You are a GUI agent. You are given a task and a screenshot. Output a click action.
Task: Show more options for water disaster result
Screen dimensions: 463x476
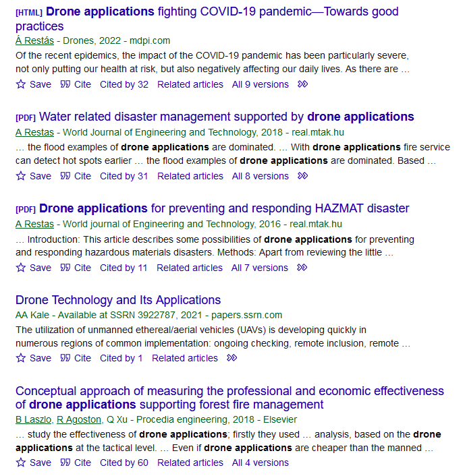pos(303,176)
